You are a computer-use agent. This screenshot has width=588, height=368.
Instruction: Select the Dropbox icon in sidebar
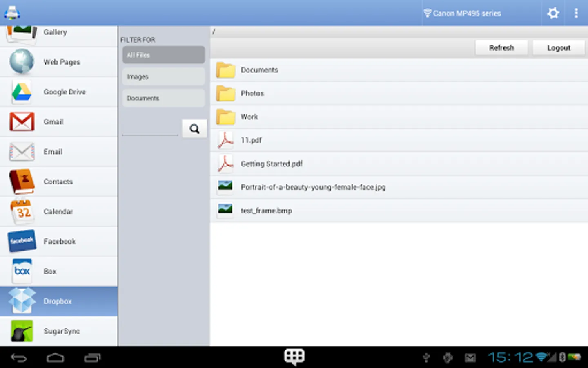(x=22, y=301)
